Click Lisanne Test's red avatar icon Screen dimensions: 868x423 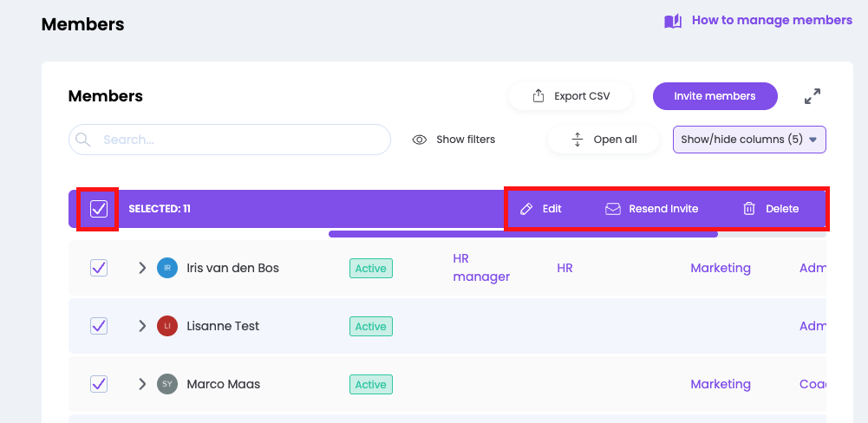pyautogui.click(x=167, y=326)
